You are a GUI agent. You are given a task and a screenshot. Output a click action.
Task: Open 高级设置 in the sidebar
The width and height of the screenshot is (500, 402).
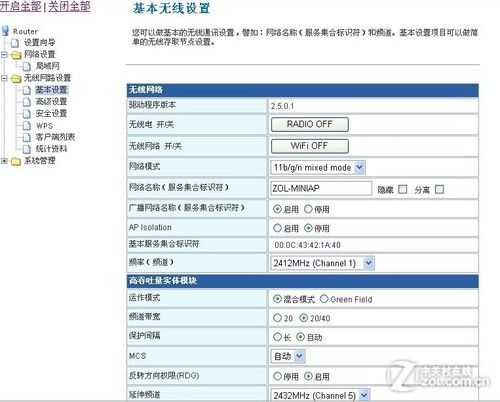click(51, 101)
